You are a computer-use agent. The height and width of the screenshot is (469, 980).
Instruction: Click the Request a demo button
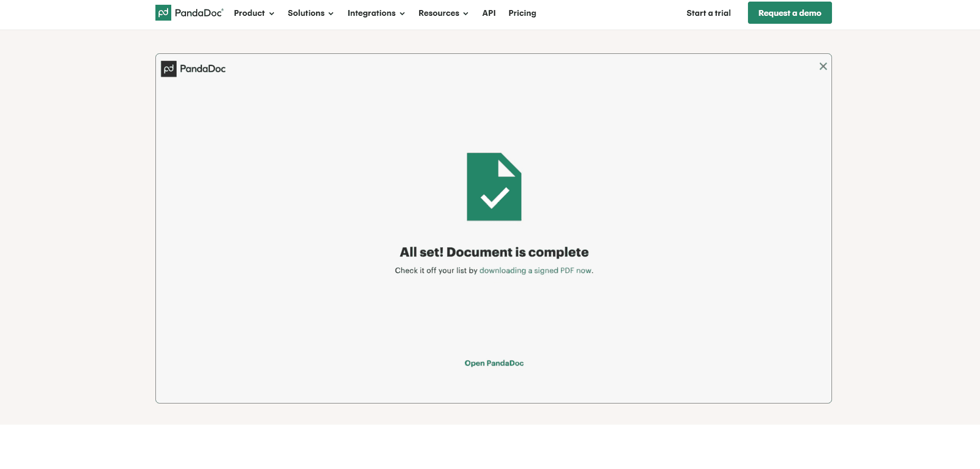tap(790, 13)
